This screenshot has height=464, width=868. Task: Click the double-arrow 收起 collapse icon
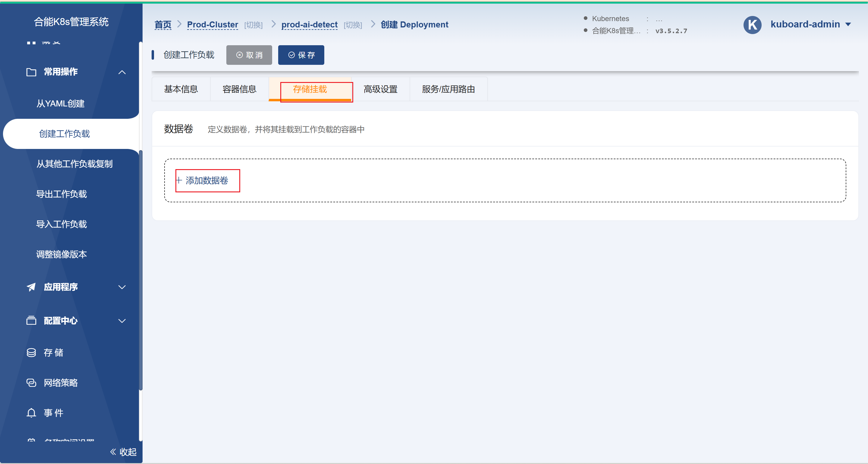pos(113,452)
